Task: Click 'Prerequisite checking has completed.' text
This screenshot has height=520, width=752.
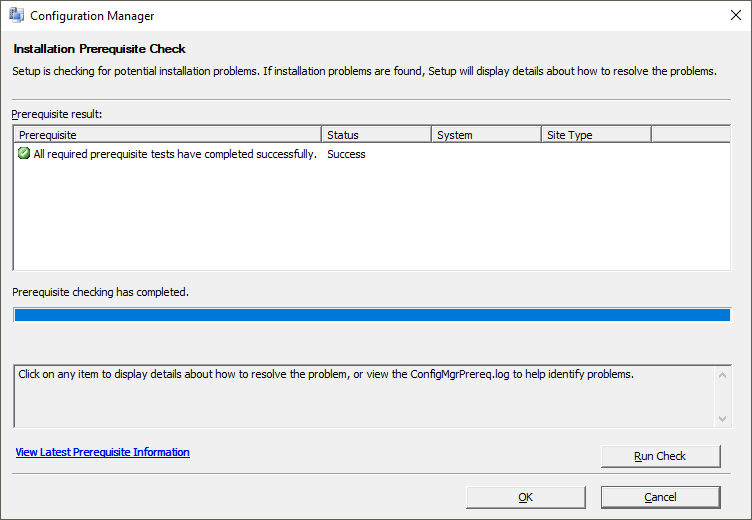Action: (100, 292)
